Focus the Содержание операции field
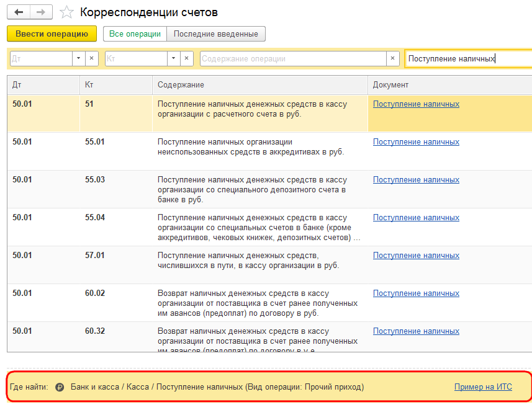 click(x=293, y=58)
